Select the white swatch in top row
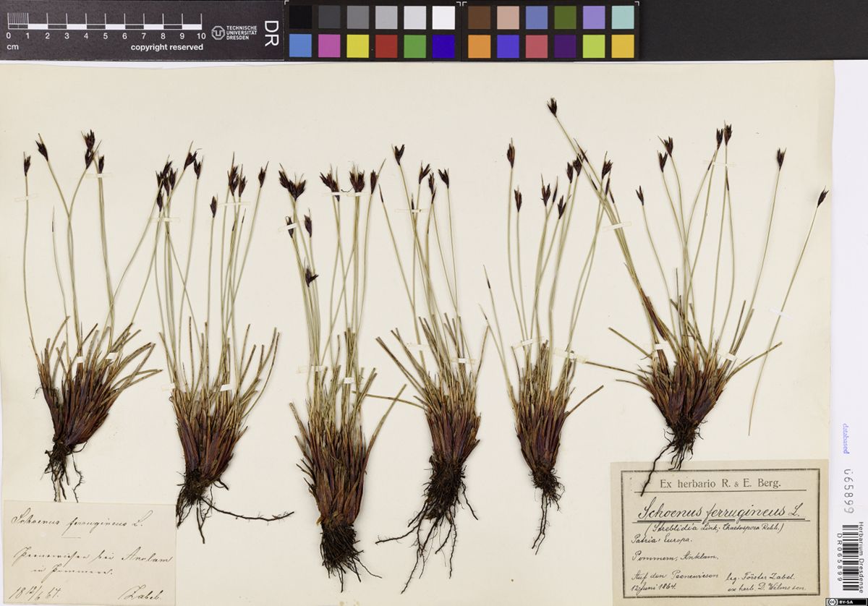The image size is (868, 606). 443,17
